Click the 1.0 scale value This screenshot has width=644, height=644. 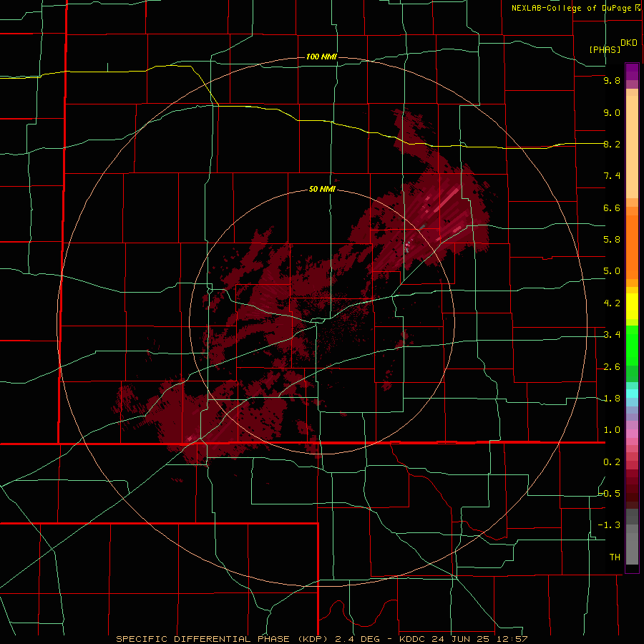612,430
